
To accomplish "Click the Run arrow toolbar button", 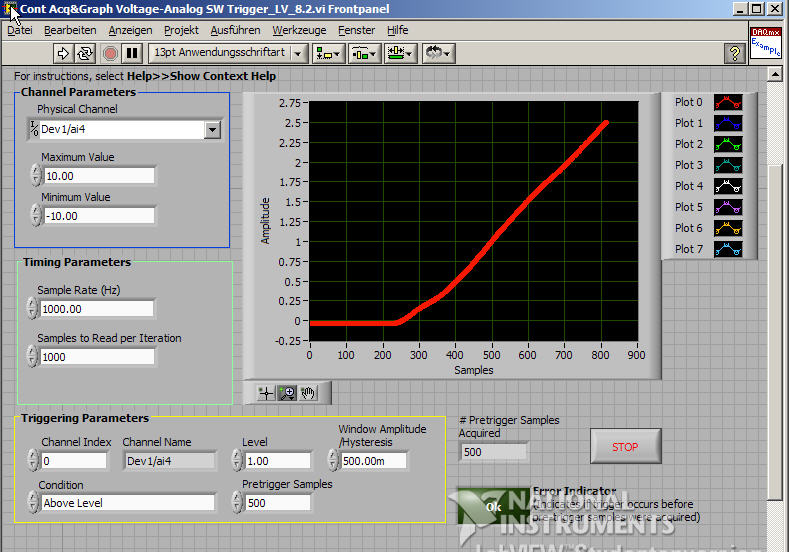I will pos(63,53).
